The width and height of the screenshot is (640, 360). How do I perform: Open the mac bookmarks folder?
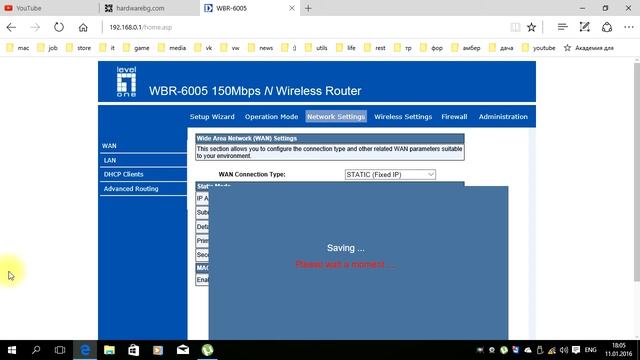(x=18, y=48)
